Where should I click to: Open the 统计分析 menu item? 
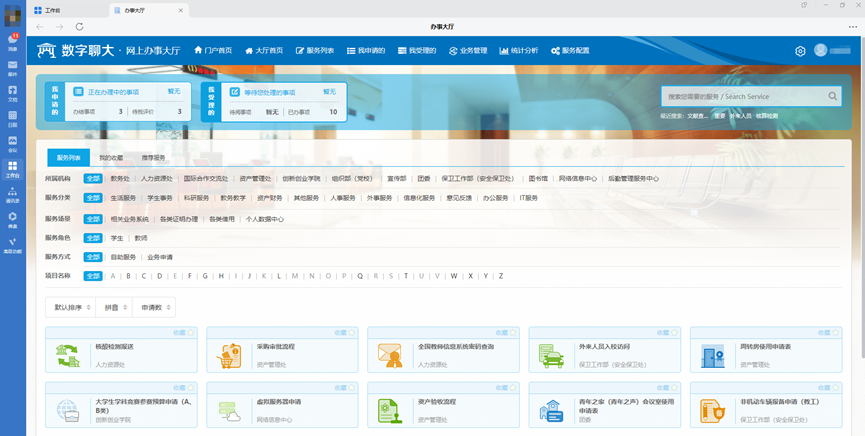519,51
